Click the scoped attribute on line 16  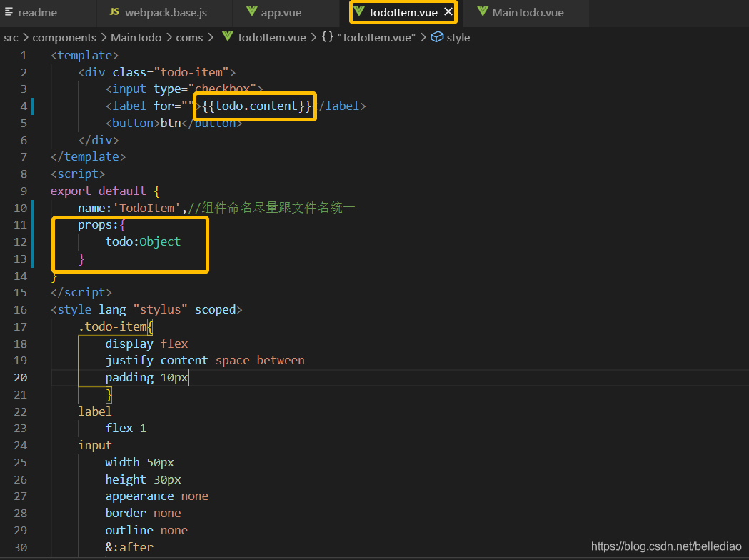point(216,309)
